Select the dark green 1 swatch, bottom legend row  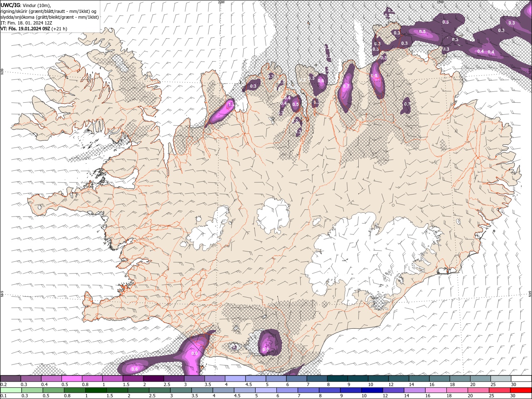coord(96,390)
